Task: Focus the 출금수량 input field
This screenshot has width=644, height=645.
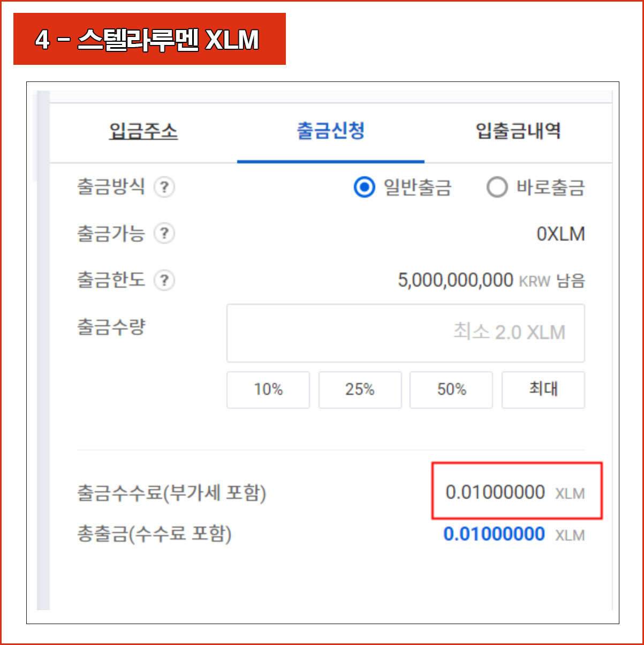Action: click(x=406, y=333)
